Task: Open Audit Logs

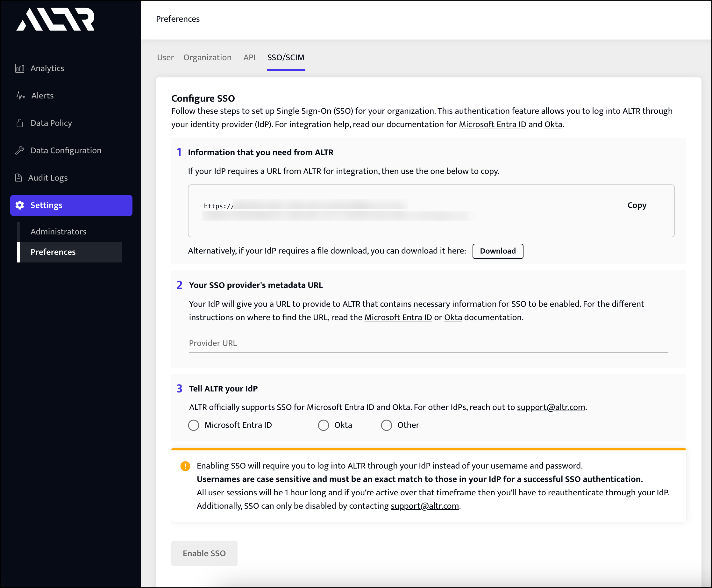Action: [48, 178]
